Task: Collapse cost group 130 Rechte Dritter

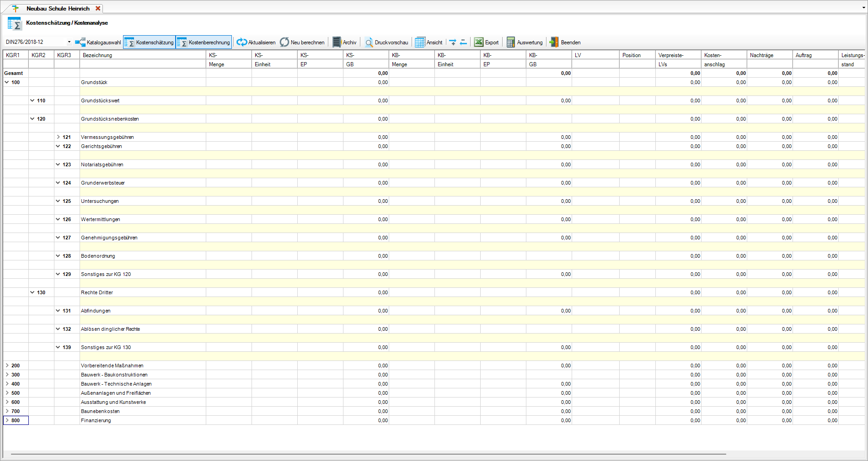Action: 32,292
